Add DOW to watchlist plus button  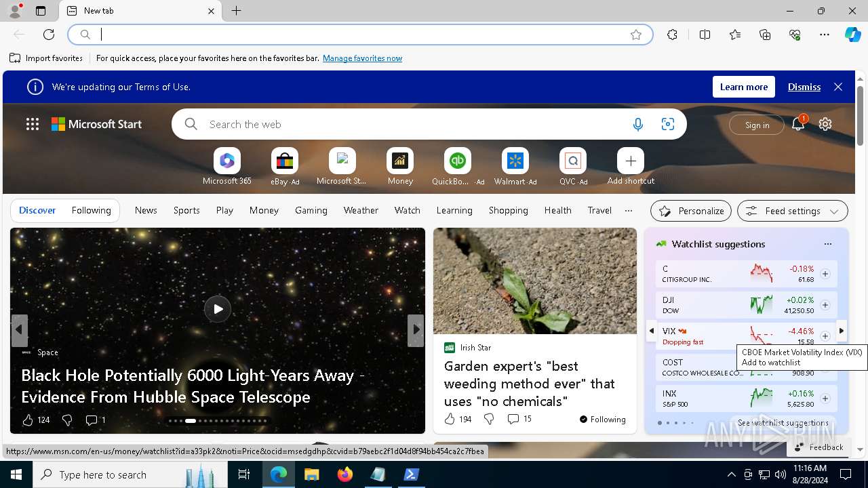pyautogui.click(x=825, y=305)
